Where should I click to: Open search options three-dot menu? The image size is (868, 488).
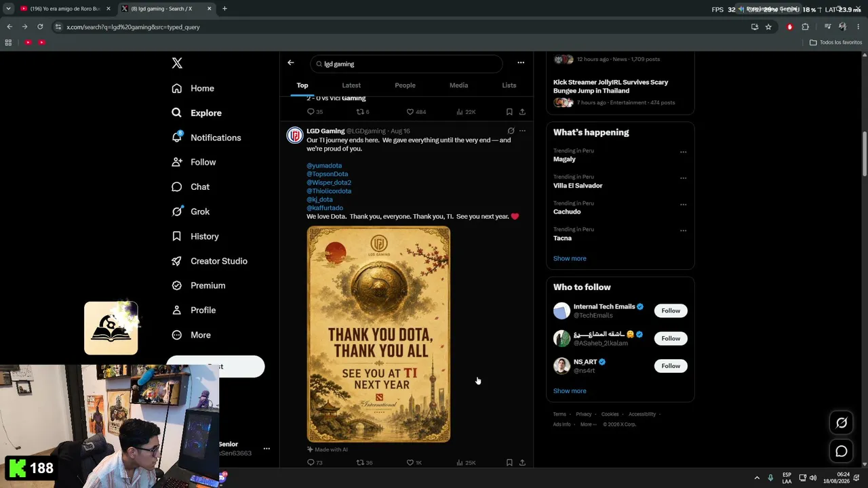click(x=521, y=63)
